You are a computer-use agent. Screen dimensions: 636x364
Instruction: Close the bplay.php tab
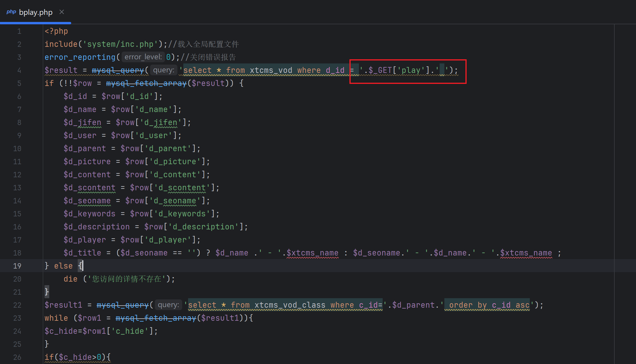click(x=62, y=12)
